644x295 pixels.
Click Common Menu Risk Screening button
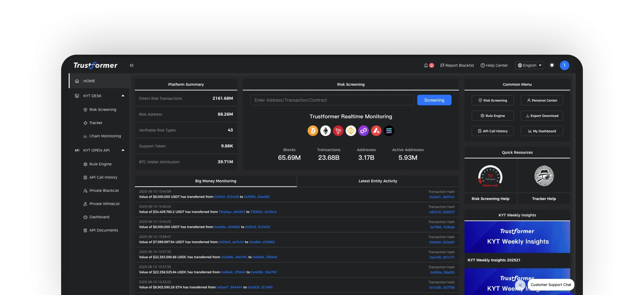pos(493,100)
